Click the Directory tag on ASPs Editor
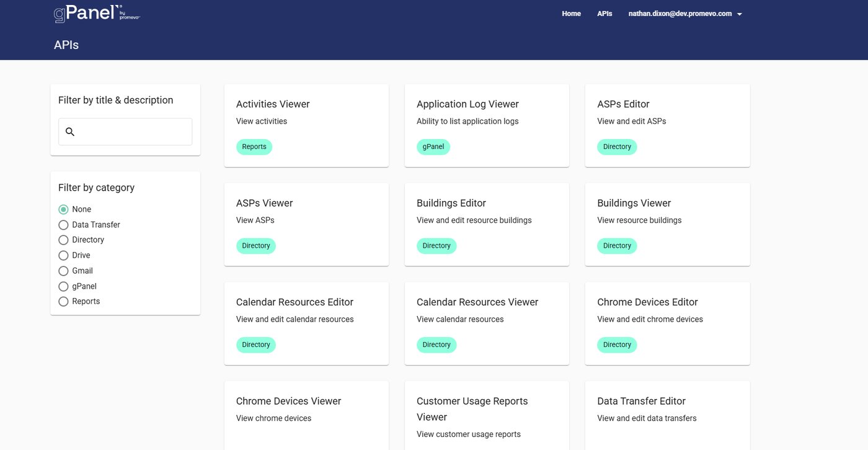This screenshot has width=868, height=450. point(617,147)
